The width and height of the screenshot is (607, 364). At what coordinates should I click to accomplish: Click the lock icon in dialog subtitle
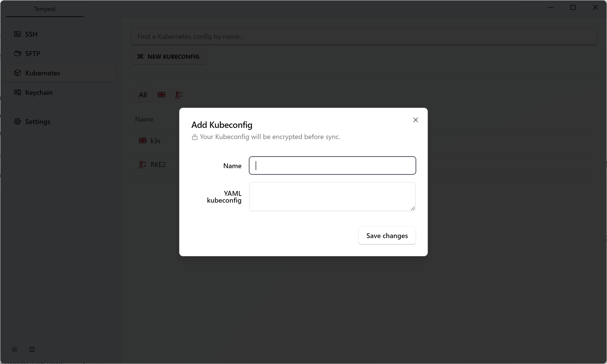[x=195, y=137]
